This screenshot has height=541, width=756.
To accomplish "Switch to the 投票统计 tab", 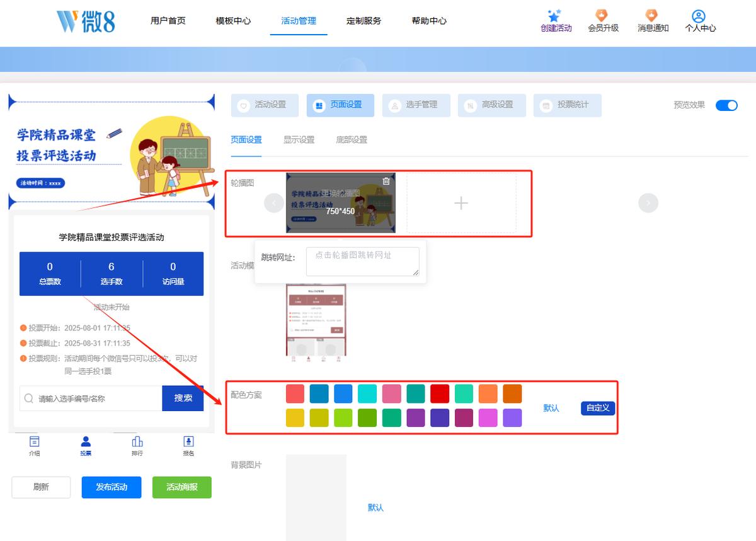I will pos(567,105).
